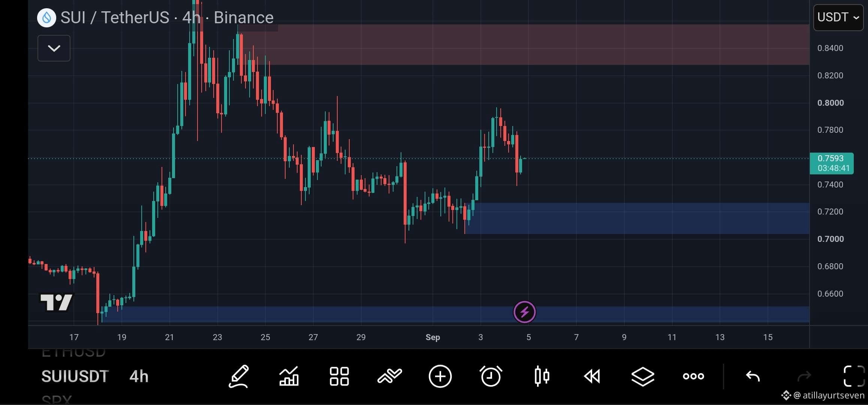Viewport: 868px width, 405px height.
Task: Start bar replay with the rewind icon
Action: [x=592, y=376]
